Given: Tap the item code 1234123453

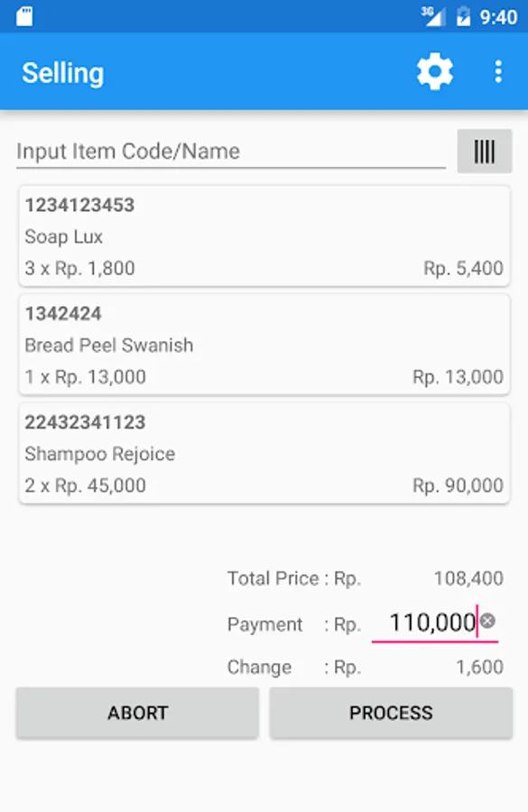Looking at the screenshot, I should [82, 205].
